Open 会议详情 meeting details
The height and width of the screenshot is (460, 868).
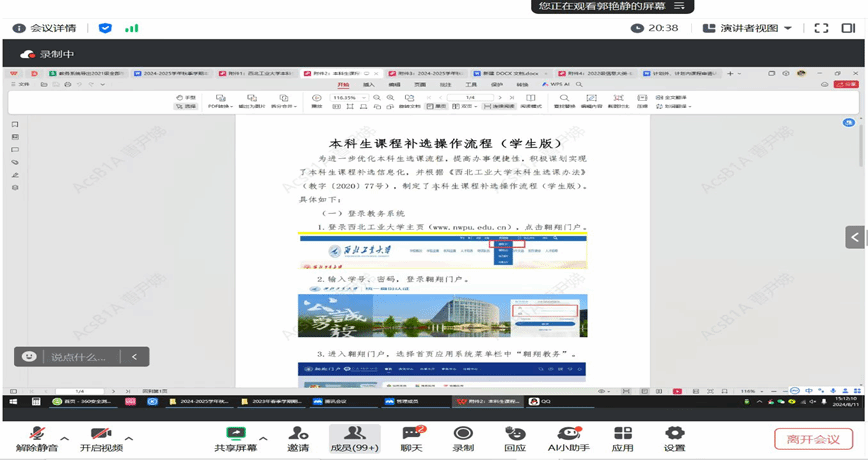coord(43,28)
